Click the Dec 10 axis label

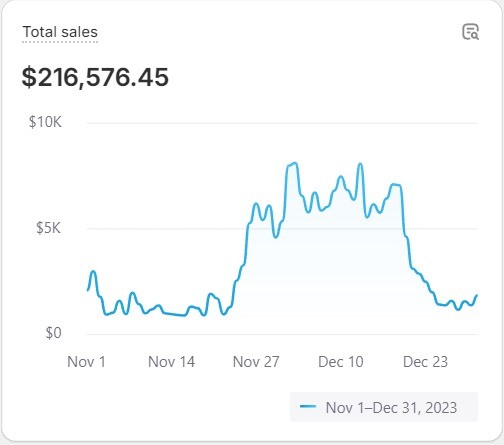click(341, 362)
